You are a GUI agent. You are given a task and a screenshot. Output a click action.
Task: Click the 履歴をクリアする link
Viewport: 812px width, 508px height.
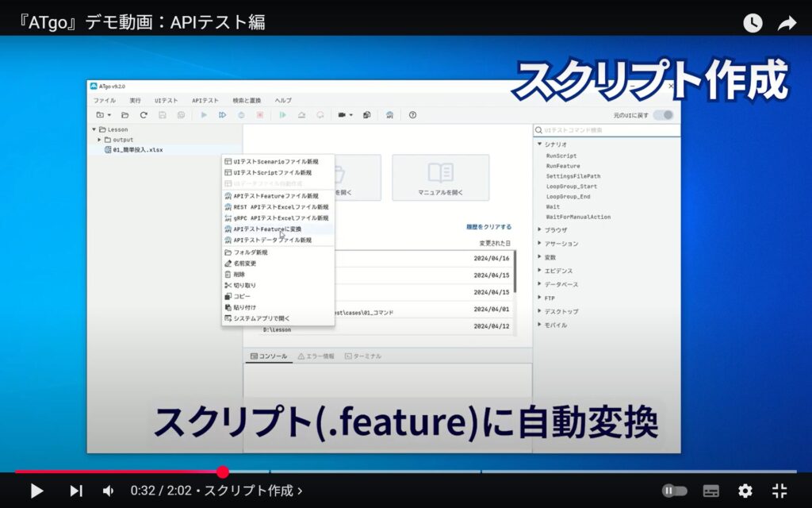tap(488, 227)
